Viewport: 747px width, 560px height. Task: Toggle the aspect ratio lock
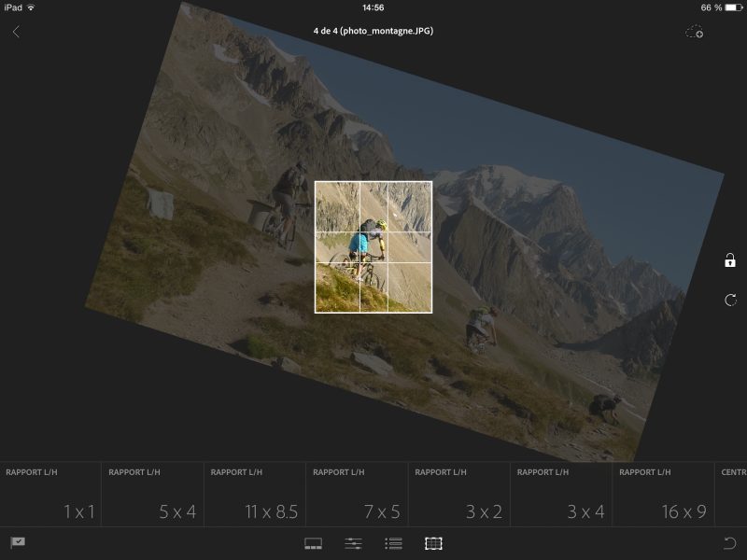point(730,260)
